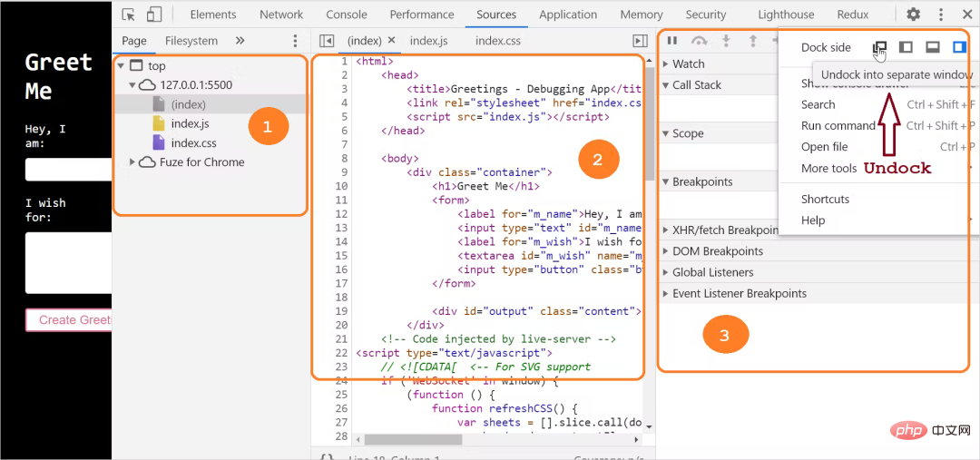The height and width of the screenshot is (460, 980).
Task: Toggle the device toolbar icon
Action: pos(153,15)
